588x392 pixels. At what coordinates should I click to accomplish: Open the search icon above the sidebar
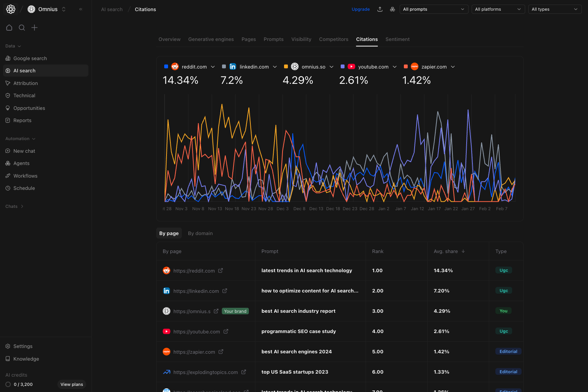tap(22, 28)
